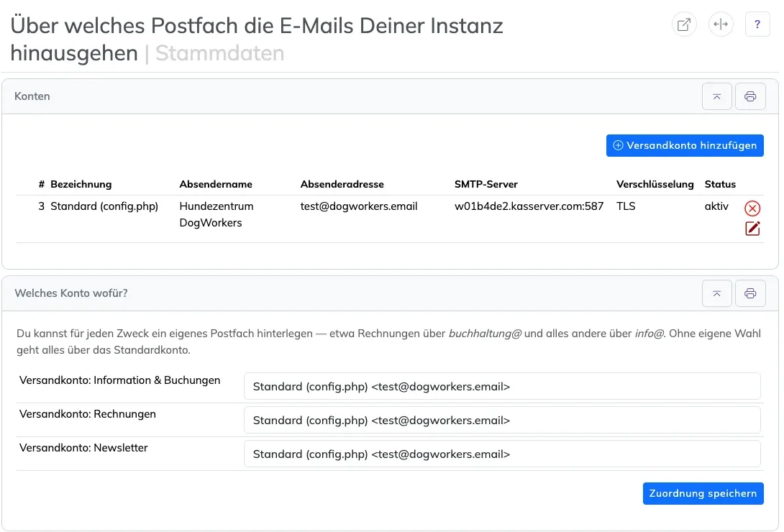Click Versandkonto hinzufügen button
The image size is (784, 532).
pos(685,145)
